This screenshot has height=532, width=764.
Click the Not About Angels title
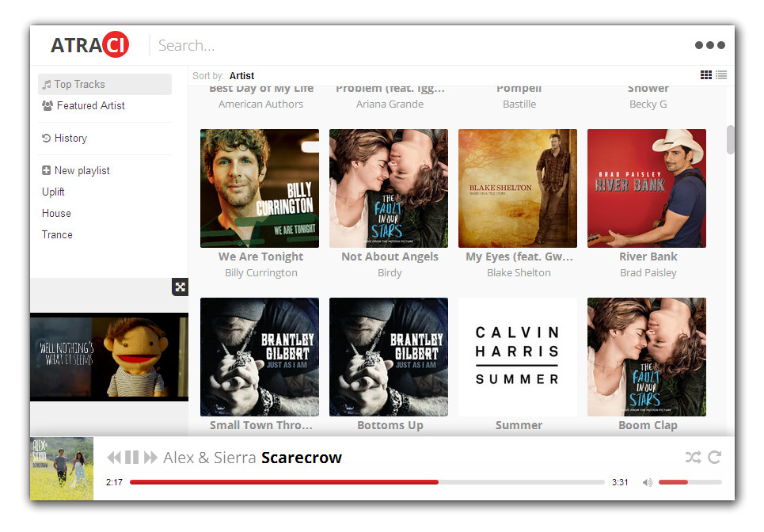point(390,256)
